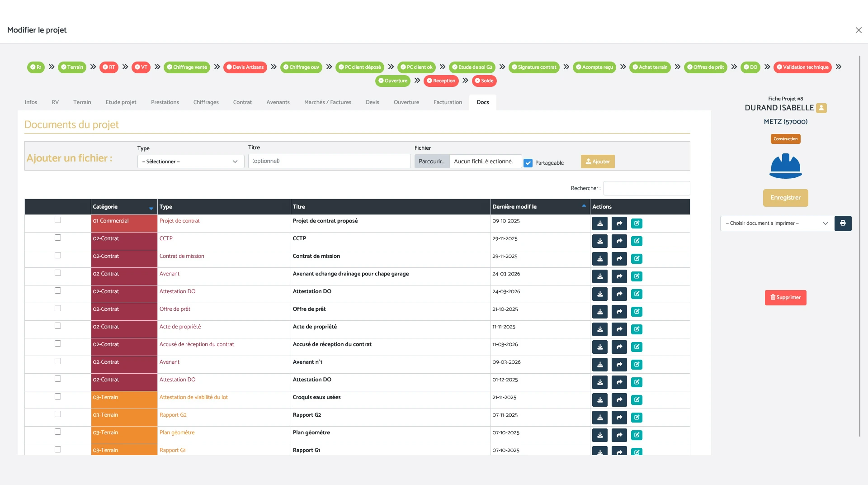Image resolution: width=868 pixels, height=485 pixels.
Task: Open client profile icon beside DURAND ISABELLE
Action: [x=821, y=108]
